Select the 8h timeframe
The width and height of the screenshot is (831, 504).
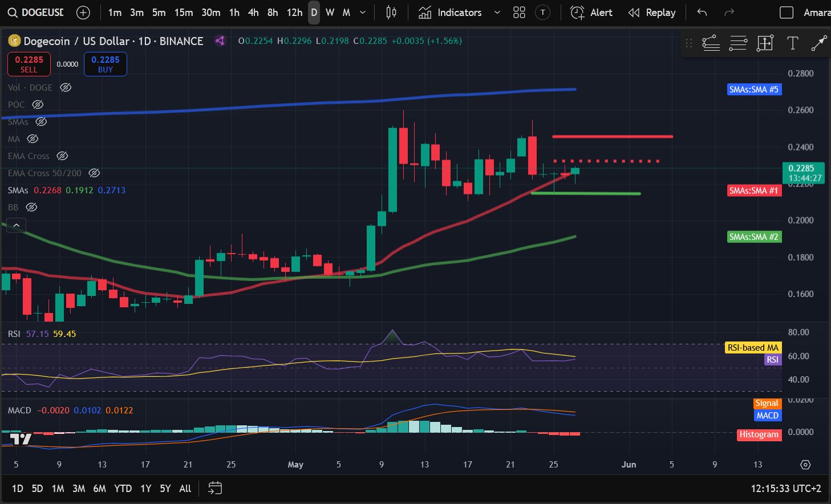tap(273, 13)
